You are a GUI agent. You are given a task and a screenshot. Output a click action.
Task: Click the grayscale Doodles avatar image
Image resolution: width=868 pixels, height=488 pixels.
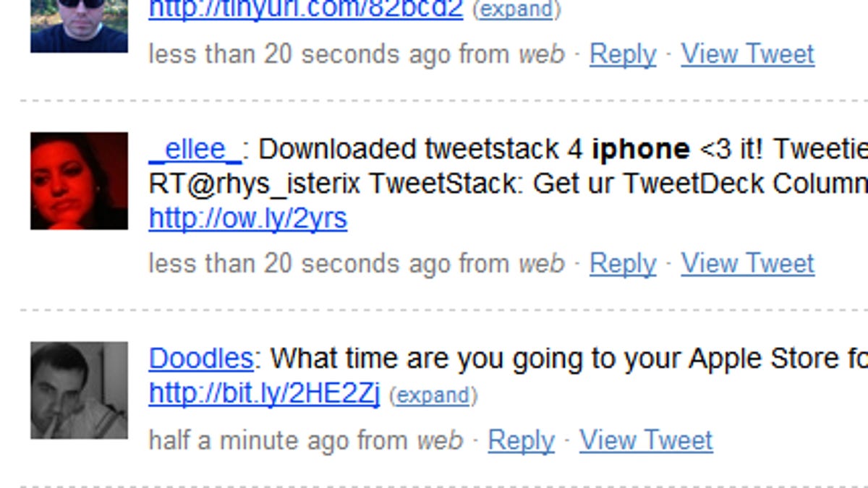79,390
